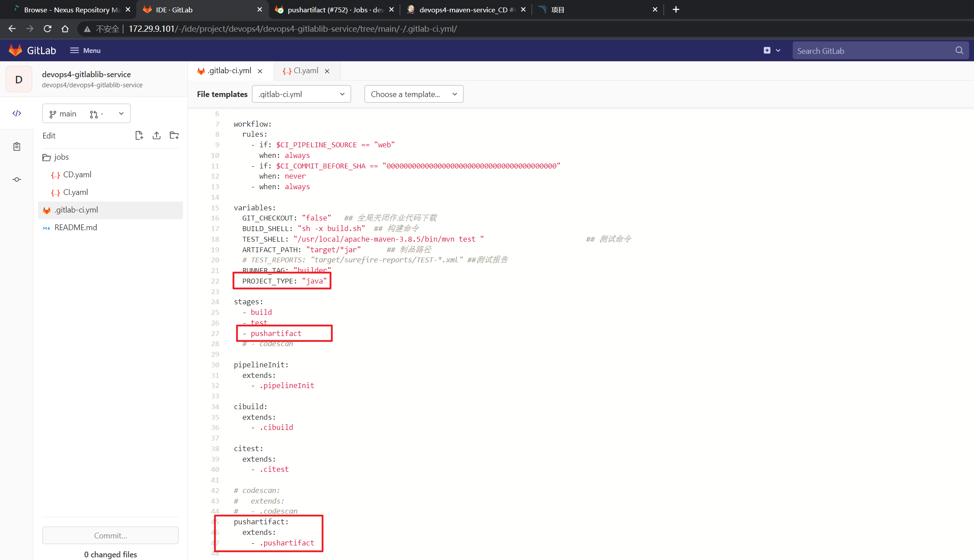Open the Review clipboard activity icon

click(x=17, y=146)
